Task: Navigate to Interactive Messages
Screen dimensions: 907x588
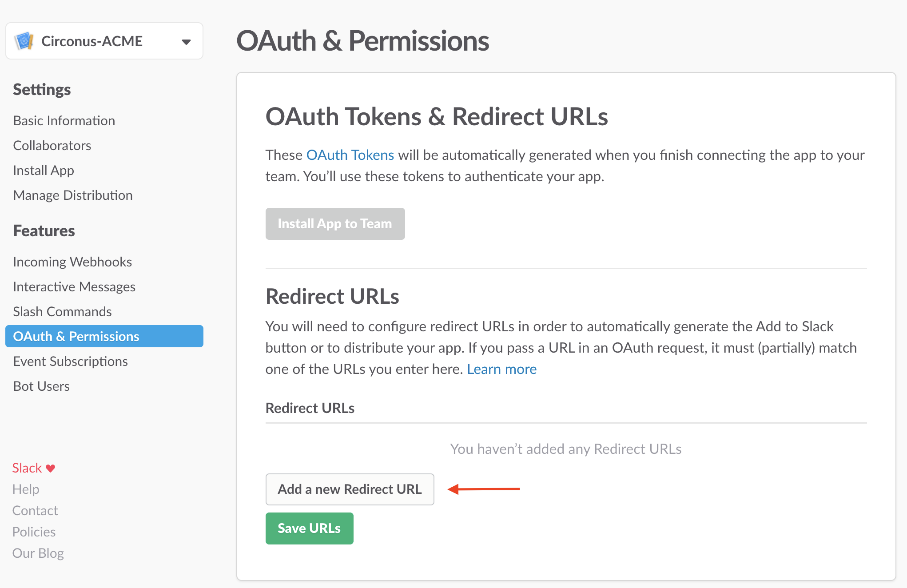Action: point(74,287)
